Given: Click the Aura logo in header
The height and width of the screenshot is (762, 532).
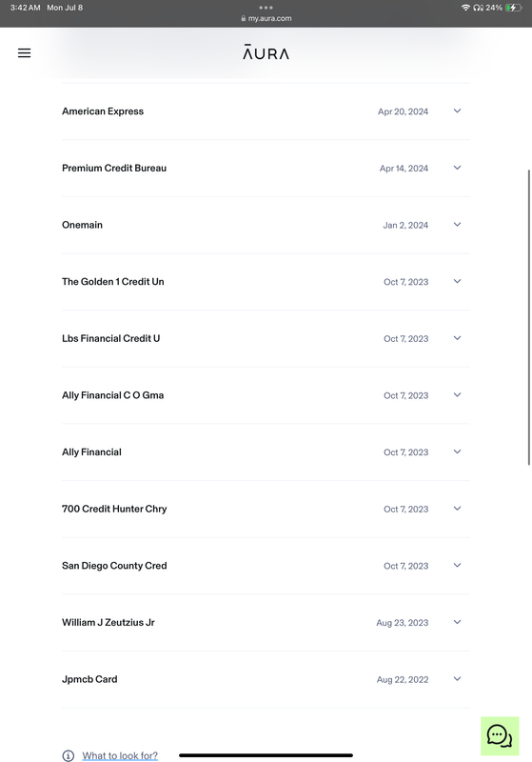Looking at the screenshot, I should [x=266, y=52].
